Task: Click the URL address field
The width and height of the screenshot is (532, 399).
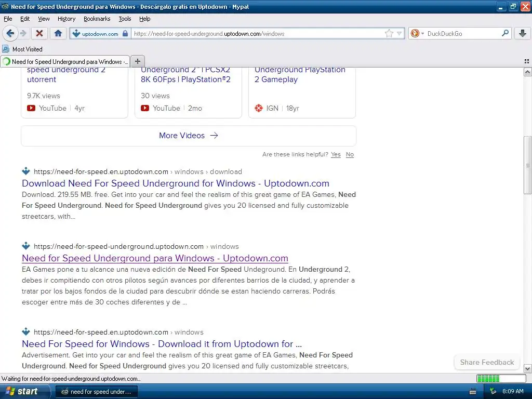Action: [x=258, y=34]
